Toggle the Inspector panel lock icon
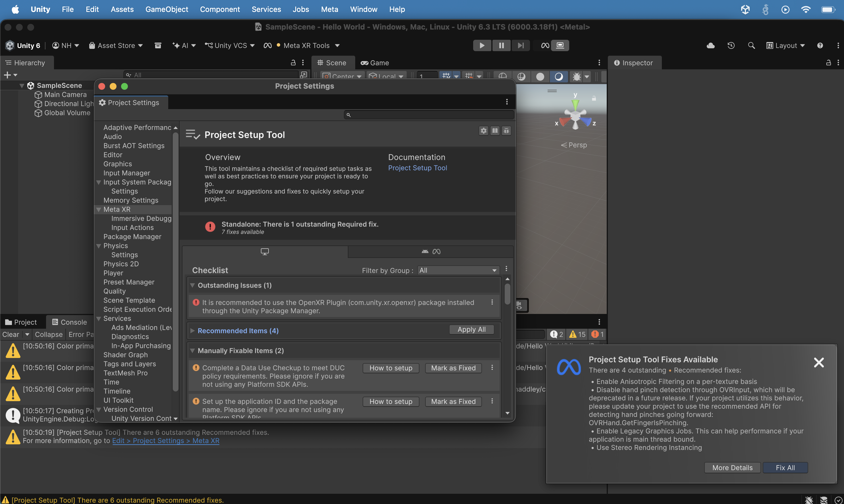This screenshot has height=504, width=844. point(829,63)
